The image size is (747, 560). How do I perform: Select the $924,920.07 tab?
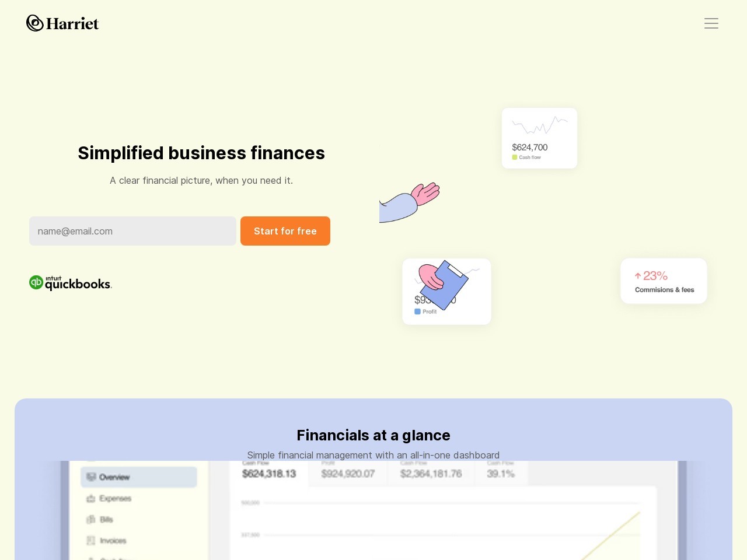pos(348,473)
